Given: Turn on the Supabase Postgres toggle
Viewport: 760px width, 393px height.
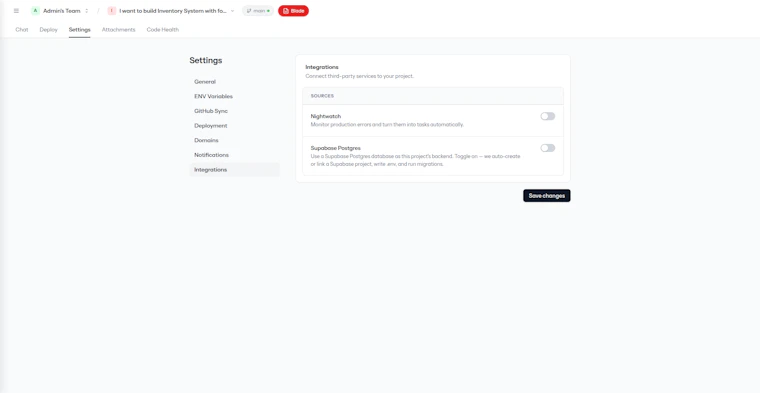Looking at the screenshot, I should pos(548,148).
